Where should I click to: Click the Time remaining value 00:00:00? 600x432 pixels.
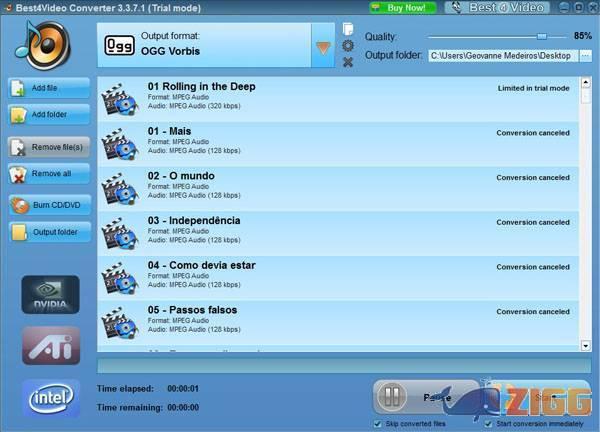click(x=183, y=408)
